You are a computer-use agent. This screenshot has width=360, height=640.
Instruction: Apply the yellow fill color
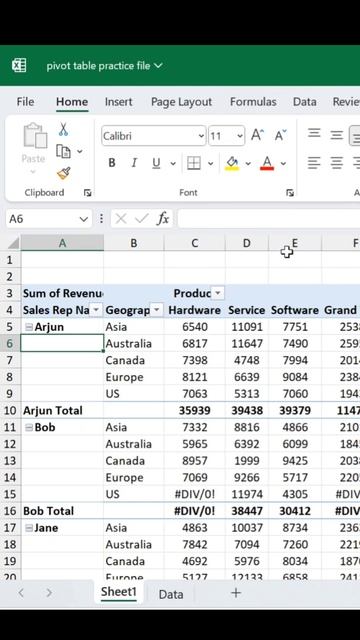pos(232,163)
